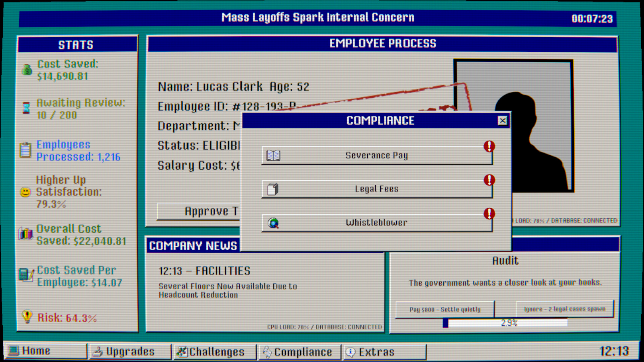This screenshot has width=644, height=362.
Task: Open the Severance Pay compliance option
Action: pos(377,156)
